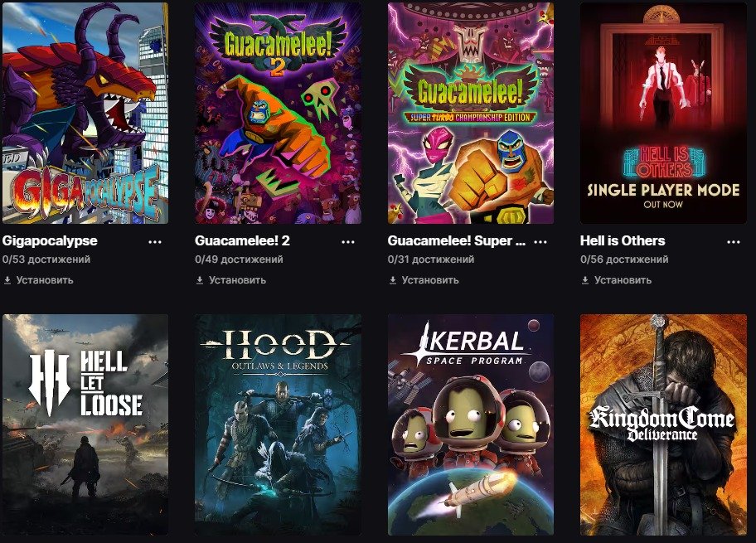The image size is (756, 543).
Task: Click download icon under Hell is Others
Action: pos(585,280)
